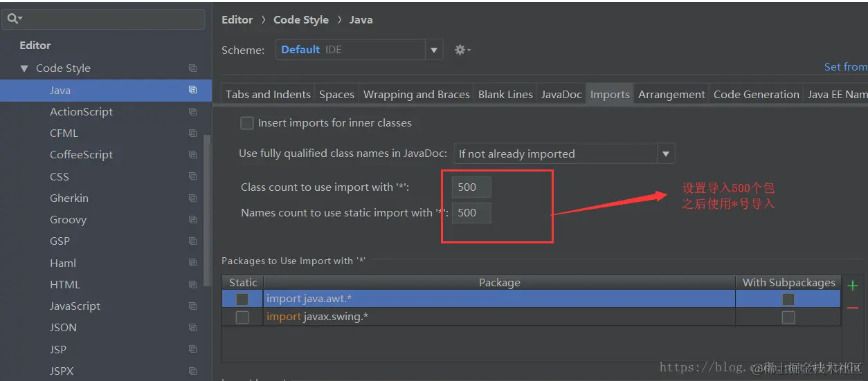
Task: Select JSP code style
Action: (x=58, y=349)
